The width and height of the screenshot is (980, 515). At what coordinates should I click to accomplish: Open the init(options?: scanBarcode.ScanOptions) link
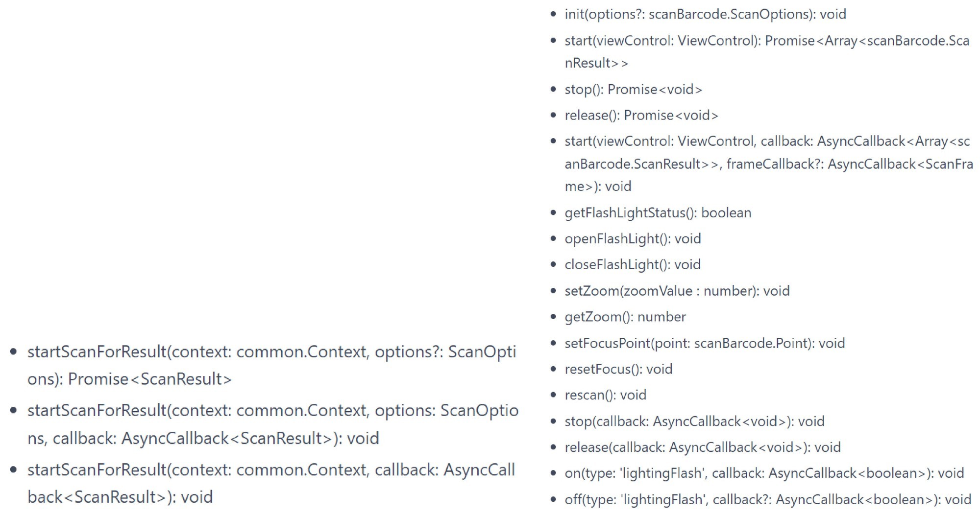coord(705,14)
